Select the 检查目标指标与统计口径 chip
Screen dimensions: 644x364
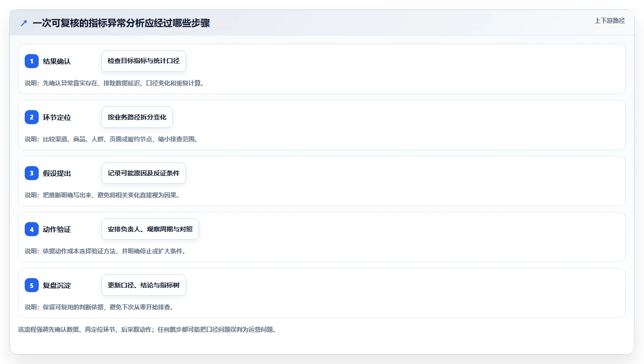[144, 61]
